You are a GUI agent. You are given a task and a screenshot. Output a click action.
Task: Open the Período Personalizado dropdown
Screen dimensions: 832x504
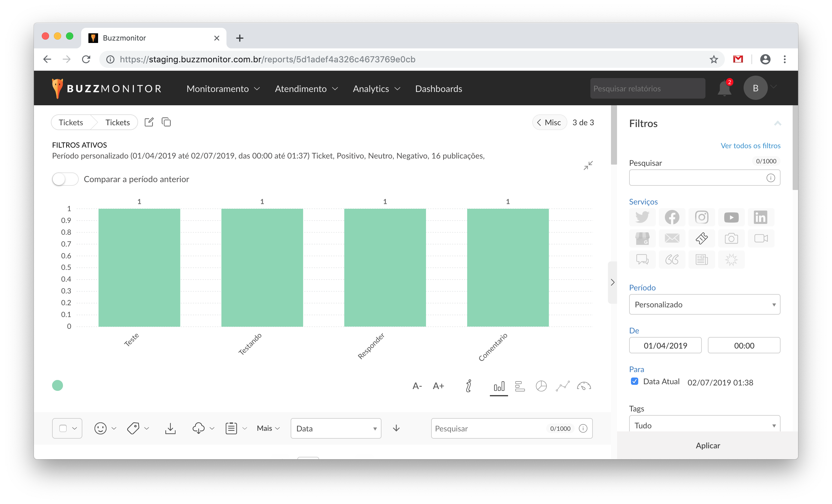coord(704,304)
